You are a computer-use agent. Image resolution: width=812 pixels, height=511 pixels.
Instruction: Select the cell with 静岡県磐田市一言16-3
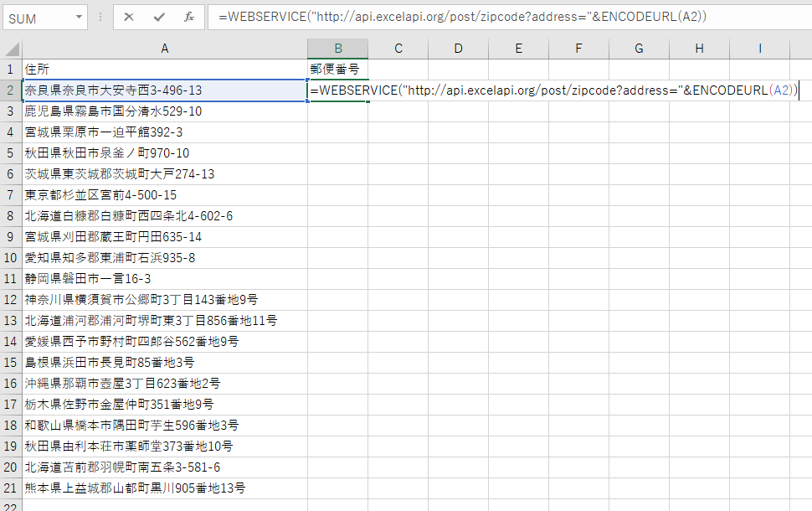(164, 279)
